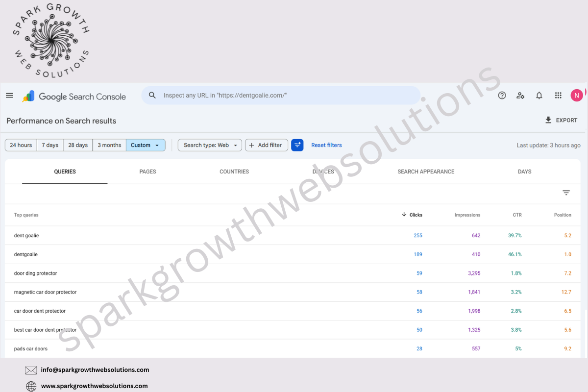The width and height of the screenshot is (588, 392).
Task: Select the 'car door dent protector' query
Action: 40,311
